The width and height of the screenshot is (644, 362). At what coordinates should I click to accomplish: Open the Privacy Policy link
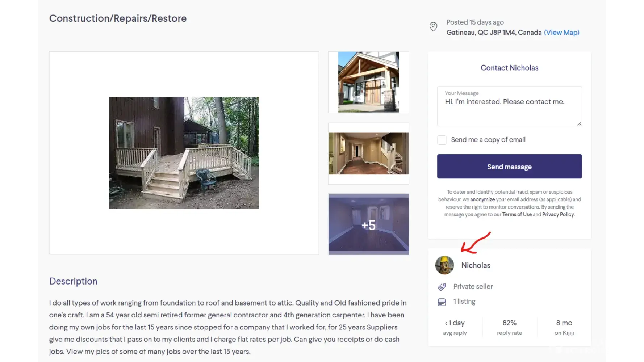558,215
